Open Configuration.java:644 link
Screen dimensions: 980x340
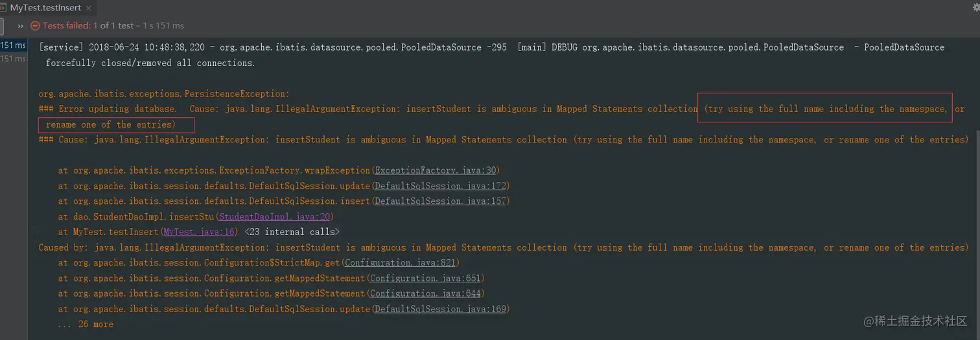tap(425, 293)
